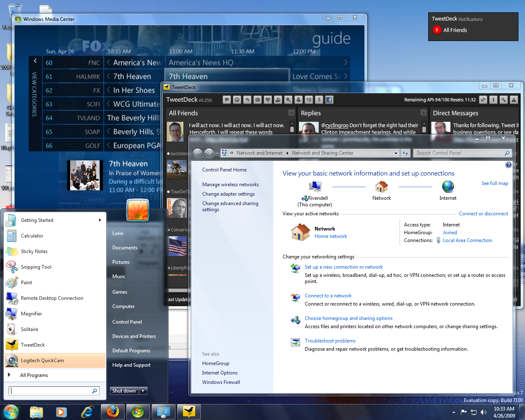The image size is (525, 420).
Task: Close the All Friends column in TweetDeck
Action: point(291,112)
